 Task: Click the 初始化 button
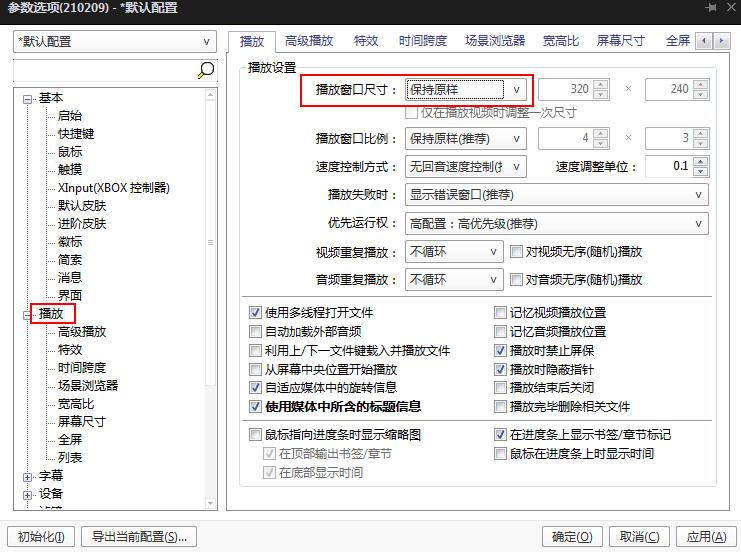tap(41, 537)
